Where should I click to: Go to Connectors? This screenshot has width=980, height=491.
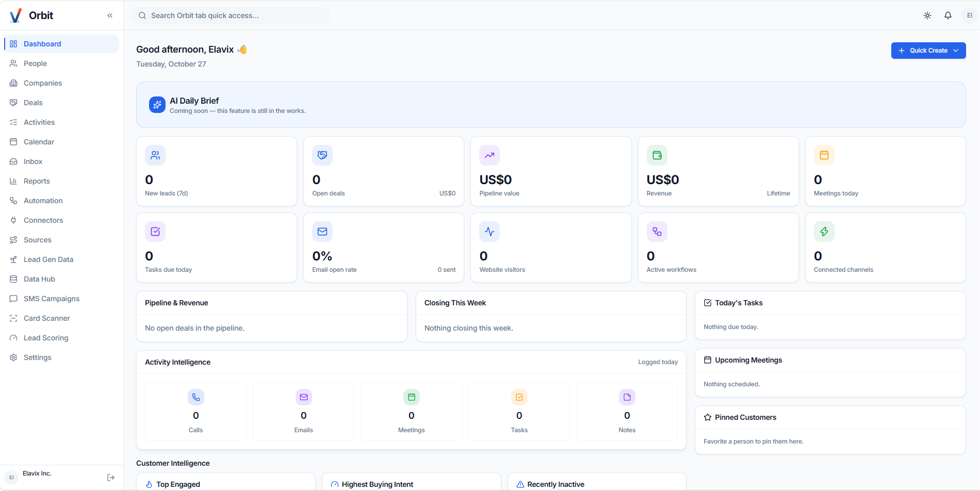tap(61, 220)
